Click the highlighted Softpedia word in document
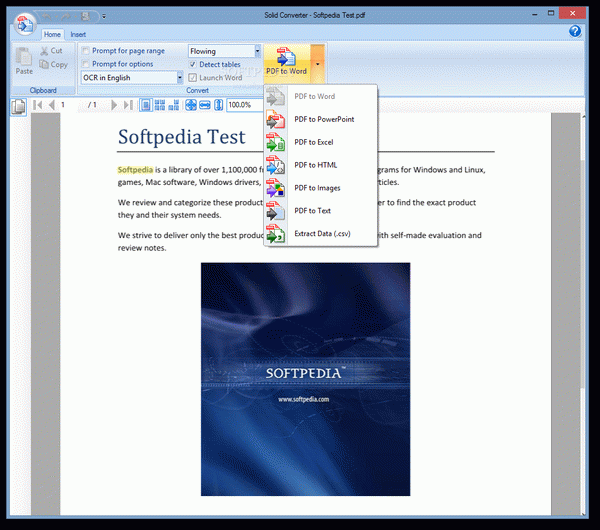This screenshot has width=600, height=530. [x=135, y=170]
